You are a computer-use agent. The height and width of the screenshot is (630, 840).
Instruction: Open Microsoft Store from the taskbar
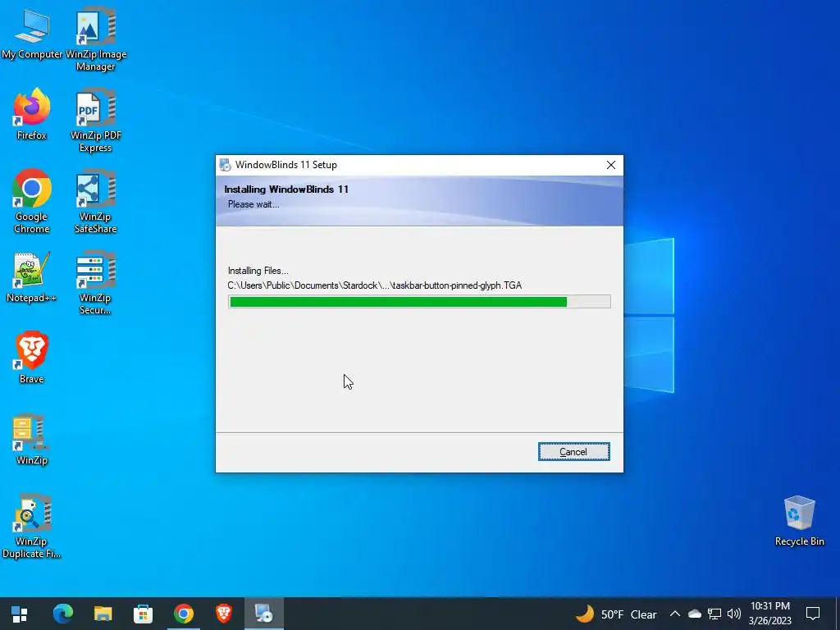pos(143,614)
